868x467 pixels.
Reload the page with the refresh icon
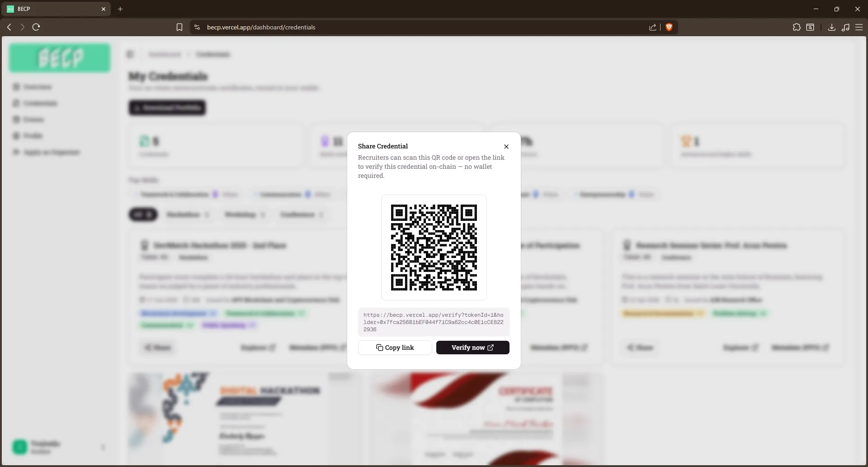click(x=36, y=27)
